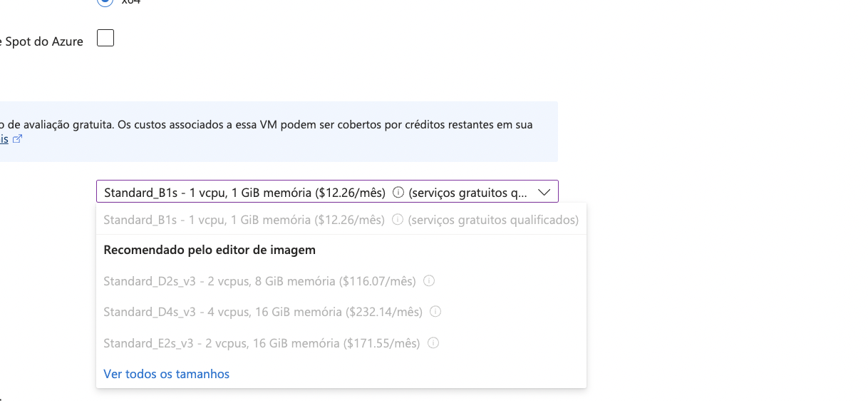
Task: Collapse the VM size dropdown chevron
Action: coord(544,192)
